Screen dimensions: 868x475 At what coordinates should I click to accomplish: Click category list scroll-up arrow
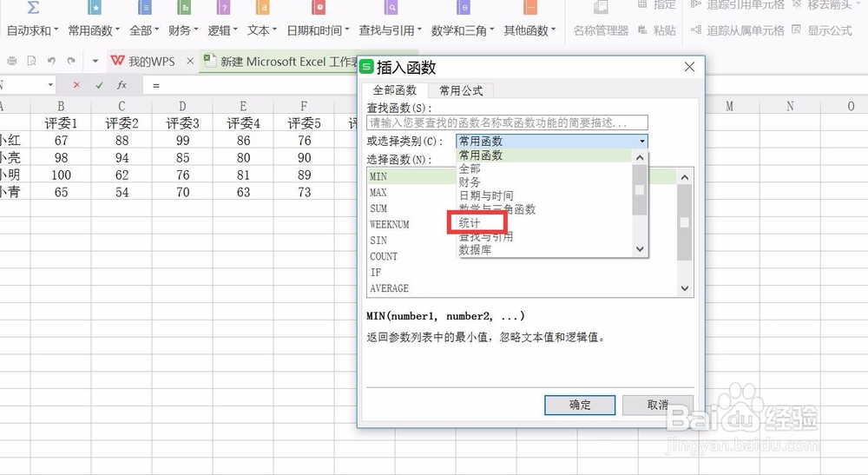(640, 158)
